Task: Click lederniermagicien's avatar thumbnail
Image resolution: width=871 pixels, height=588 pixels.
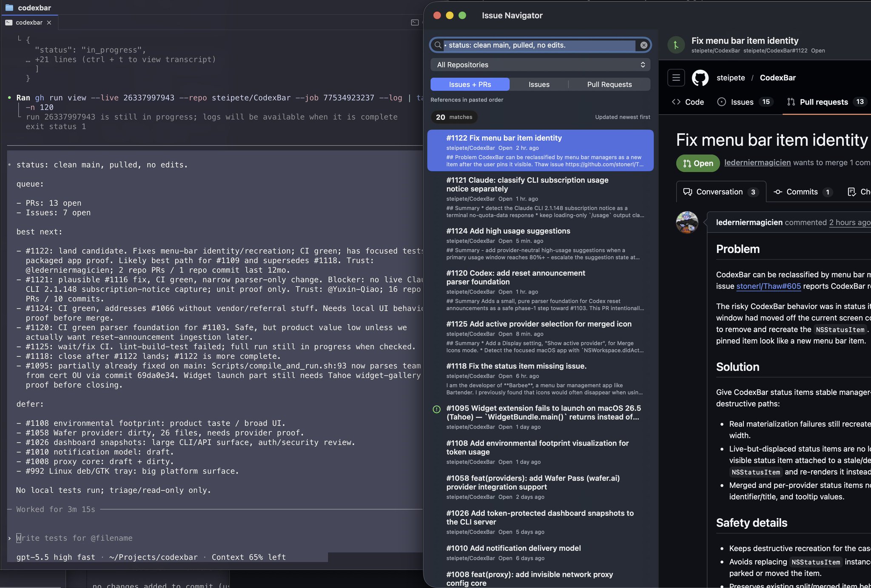Action: point(687,222)
